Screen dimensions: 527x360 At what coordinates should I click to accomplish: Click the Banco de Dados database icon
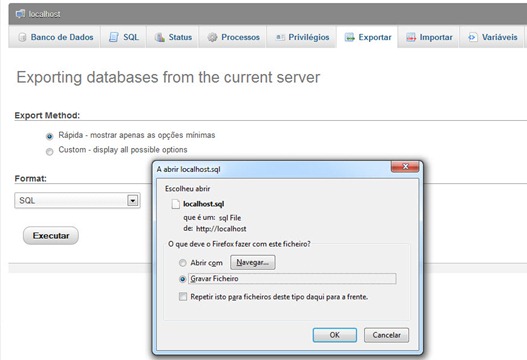22,37
